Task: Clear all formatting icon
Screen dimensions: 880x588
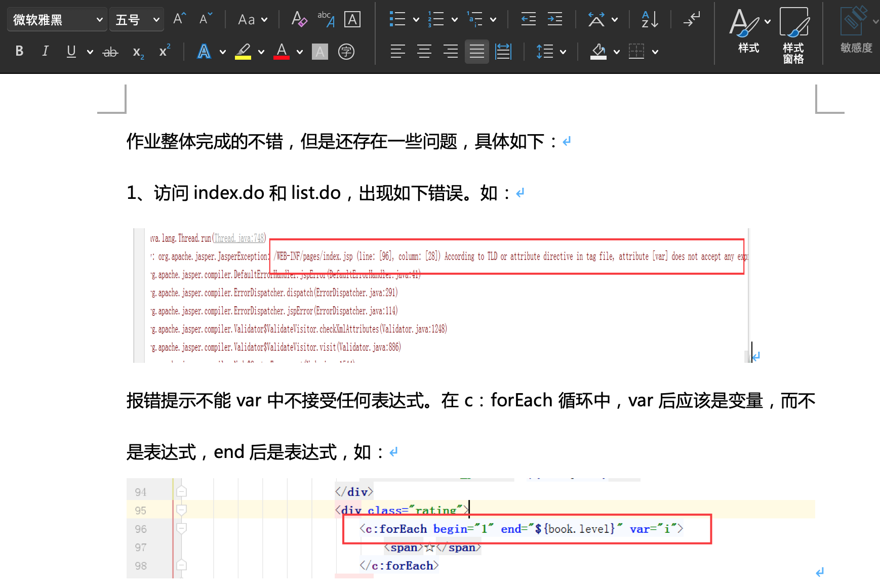Action: [x=299, y=19]
